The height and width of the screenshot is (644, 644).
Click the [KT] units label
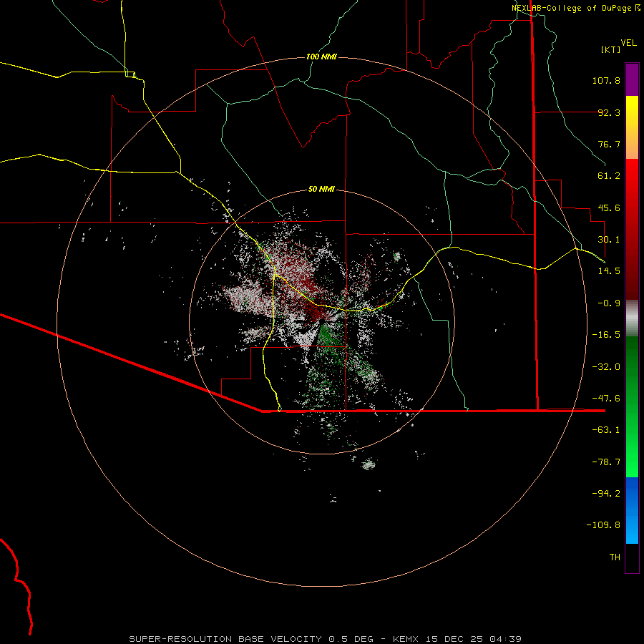(x=610, y=49)
